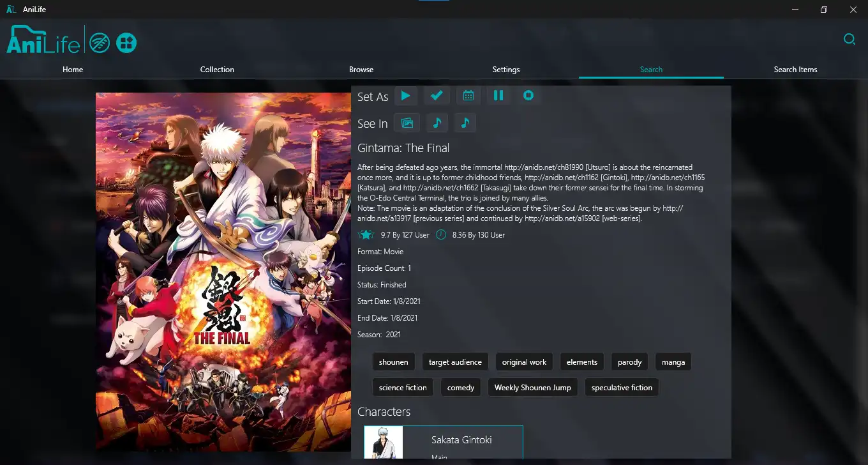Click the AniLife title bar app icon
Viewport: 868px width, 465px height.
(11, 10)
